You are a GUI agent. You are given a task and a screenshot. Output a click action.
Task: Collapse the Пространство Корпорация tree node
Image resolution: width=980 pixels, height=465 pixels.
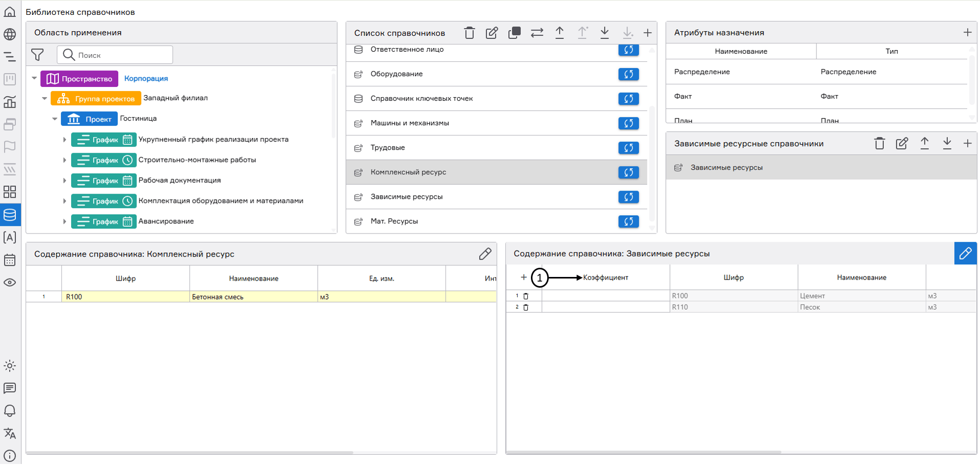(x=34, y=79)
